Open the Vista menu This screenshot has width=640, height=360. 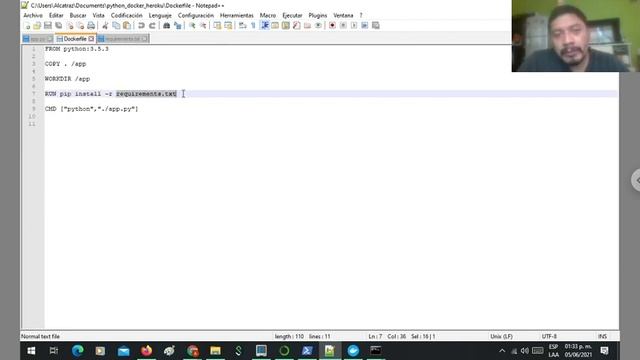click(x=98, y=15)
